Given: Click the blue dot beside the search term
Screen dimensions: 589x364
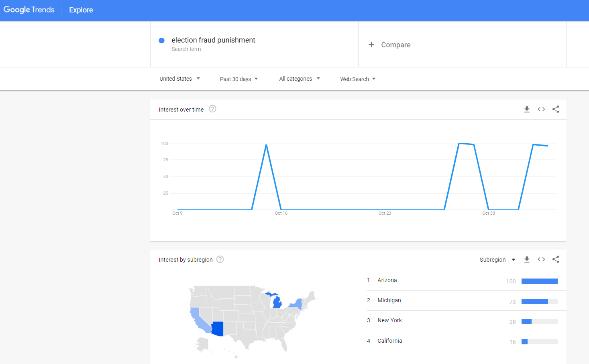Looking at the screenshot, I should click(x=162, y=41).
